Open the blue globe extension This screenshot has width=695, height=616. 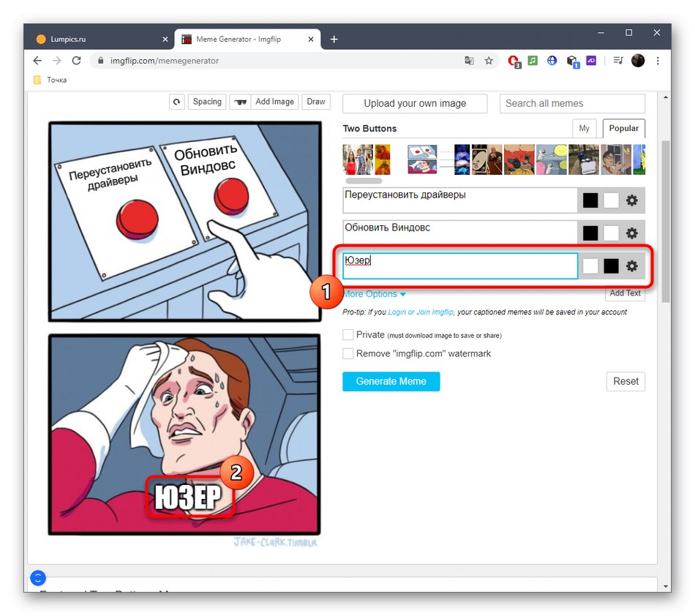(x=552, y=60)
